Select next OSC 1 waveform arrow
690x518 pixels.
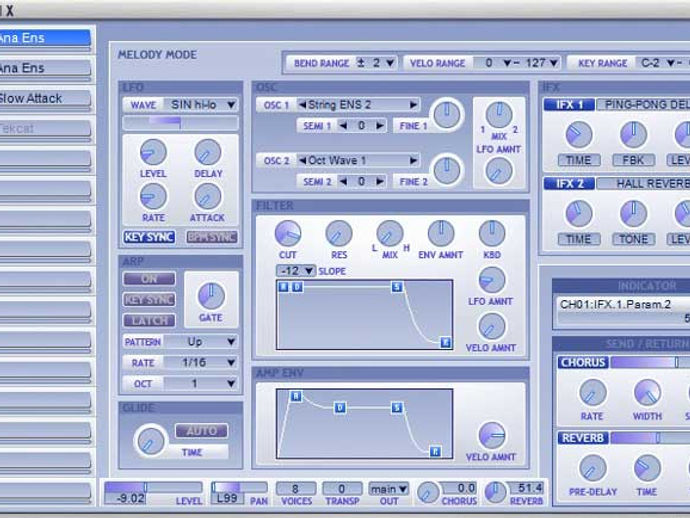point(413,105)
